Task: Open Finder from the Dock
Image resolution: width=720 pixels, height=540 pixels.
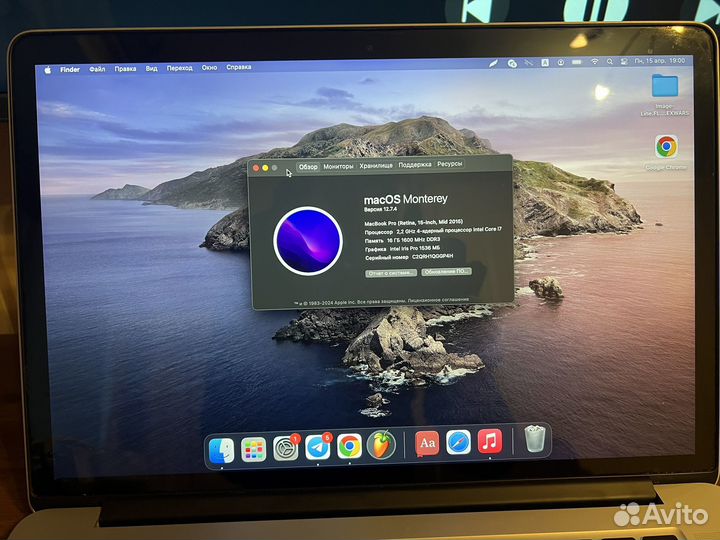Action: (x=221, y=450)
